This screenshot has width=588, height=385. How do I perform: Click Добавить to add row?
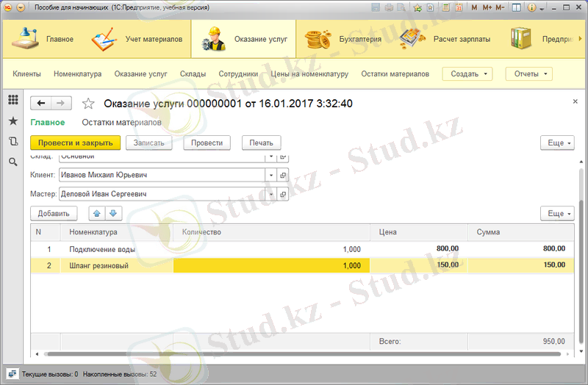[x=54, y=213]
